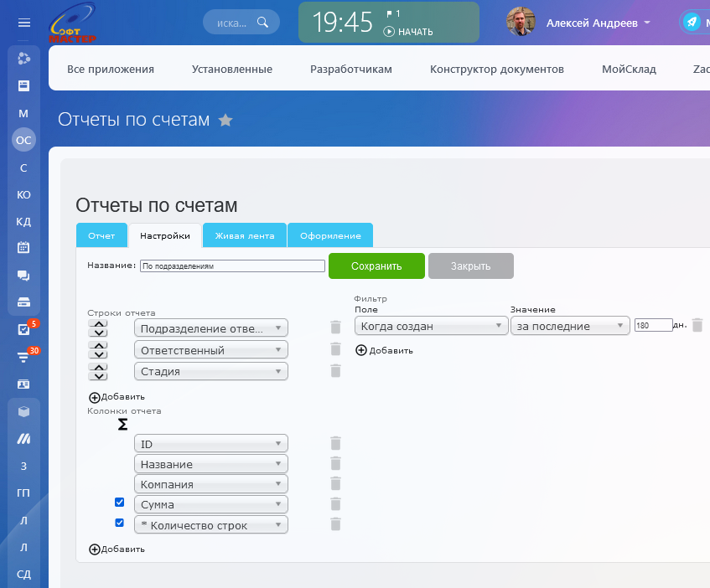Click the rocket icon in header
The image size is (710, 588).
pyautogui.click(x=692, y=22)
